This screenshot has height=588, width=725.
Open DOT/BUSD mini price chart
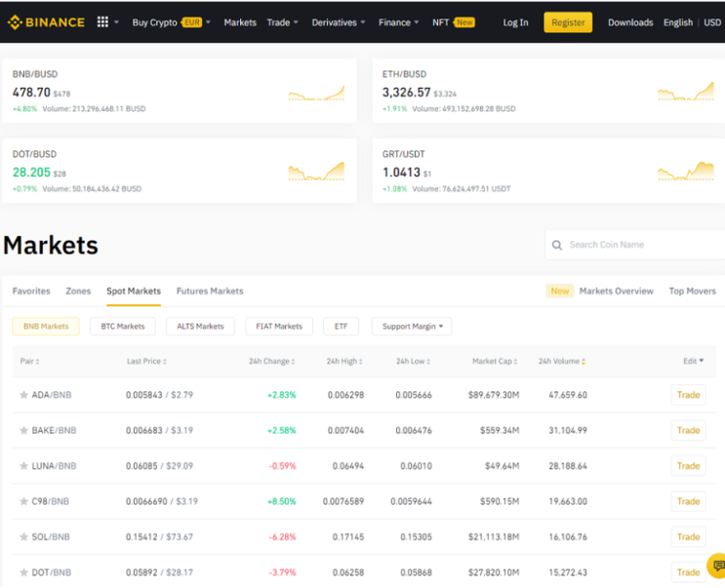316,172
